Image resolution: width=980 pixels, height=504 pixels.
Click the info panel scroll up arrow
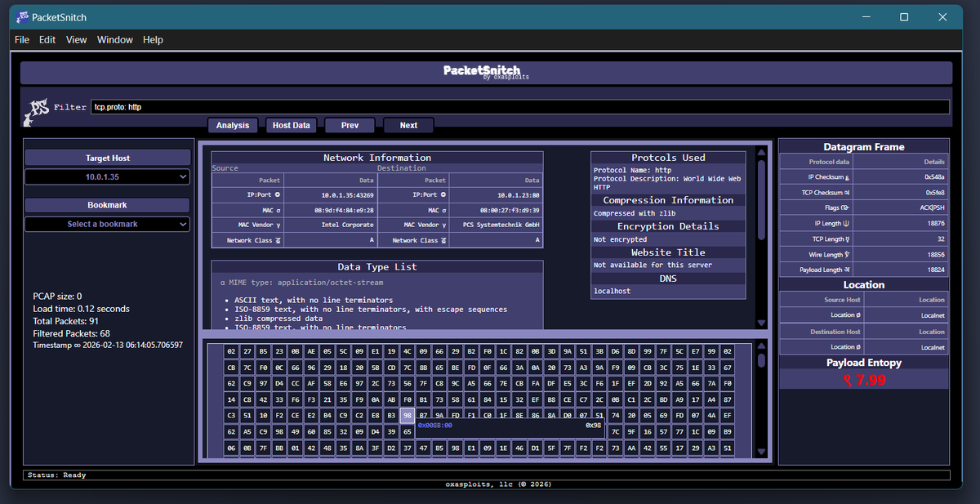761,151
